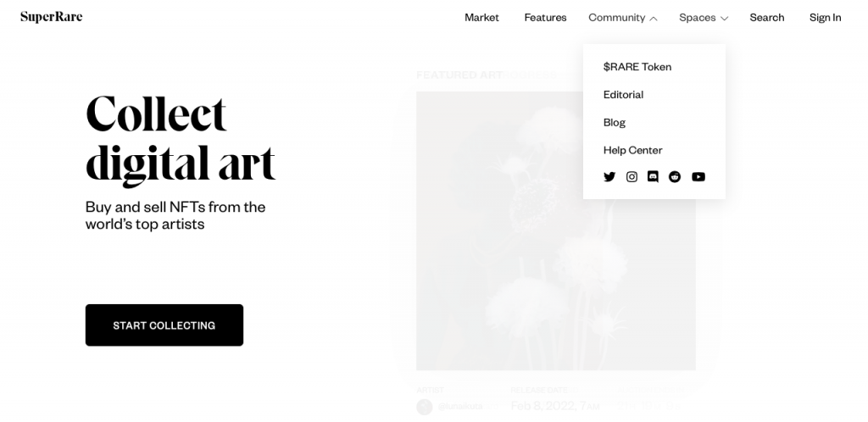Select $RARE Token from Community menu
The image size is (868, 422).
click(637, 67)
